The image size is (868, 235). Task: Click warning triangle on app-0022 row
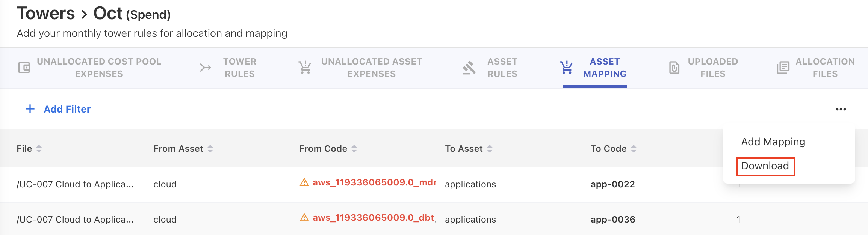click(304, 182)
